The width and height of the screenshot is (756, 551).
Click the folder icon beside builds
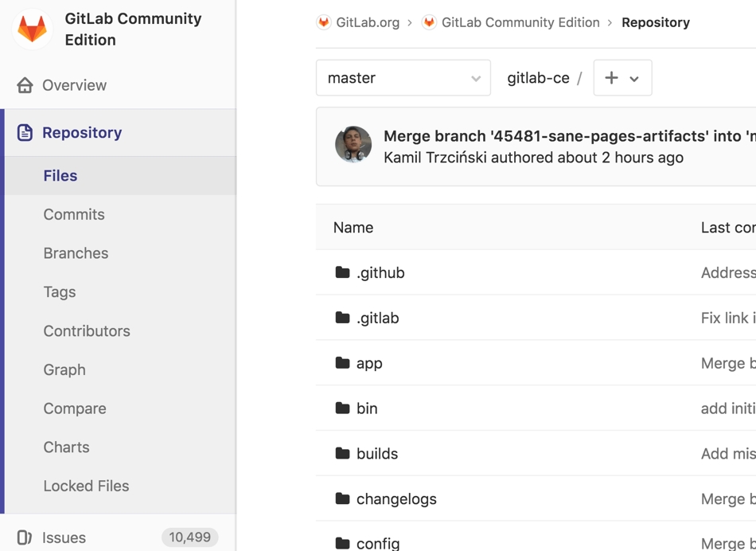click(x=344, y=454)
